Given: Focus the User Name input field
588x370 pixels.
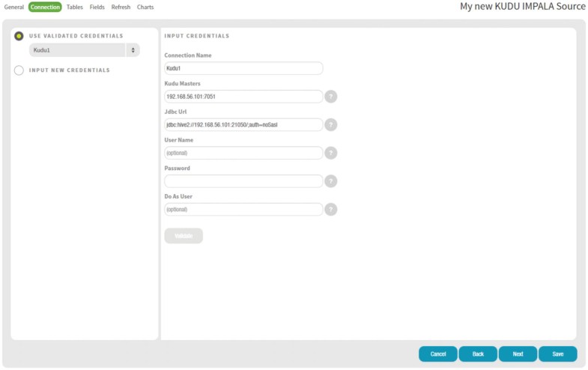Looking at the screenshot, I should 243,153.
